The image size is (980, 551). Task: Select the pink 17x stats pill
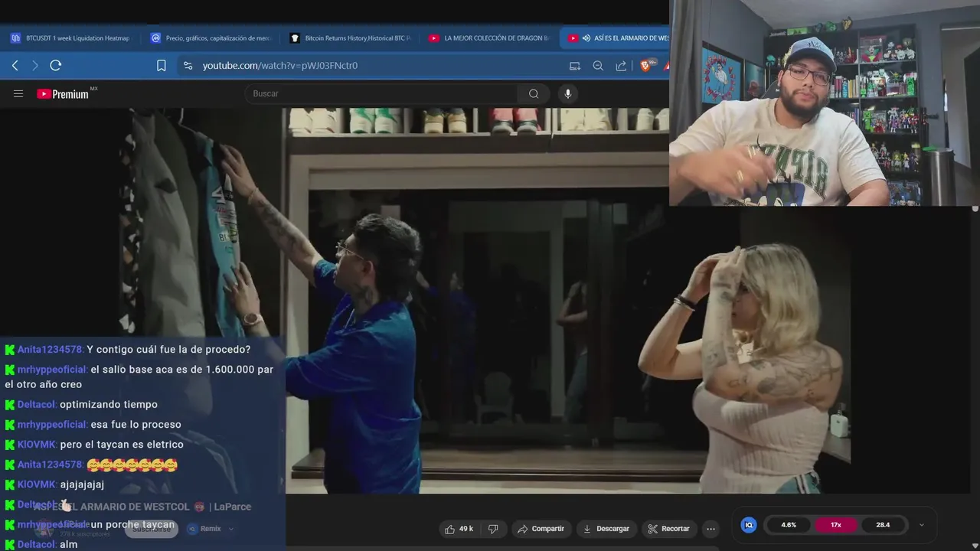click(x=836, y=525)
